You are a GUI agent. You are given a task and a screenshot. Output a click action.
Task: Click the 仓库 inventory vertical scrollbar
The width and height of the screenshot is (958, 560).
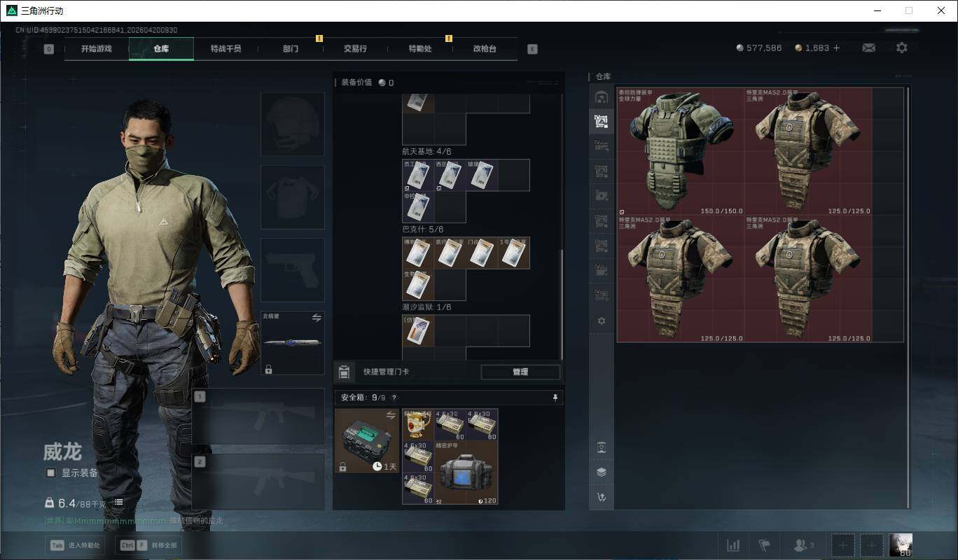tap(910, 297)
